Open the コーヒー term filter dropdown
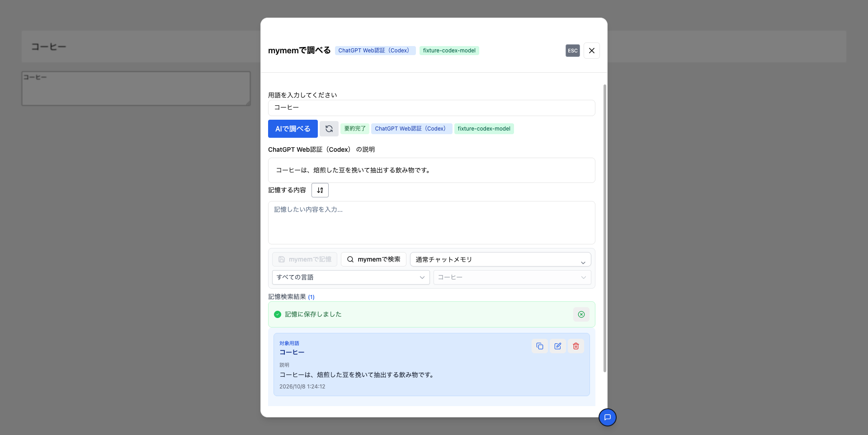The image size is (868, 435). click(x=512, y=277)
